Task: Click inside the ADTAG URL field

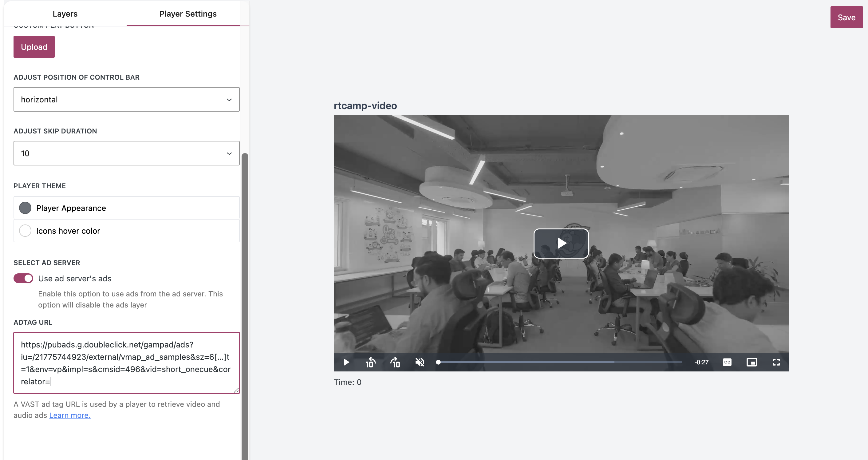Action: pyautogui.click(x=126, y=363)
